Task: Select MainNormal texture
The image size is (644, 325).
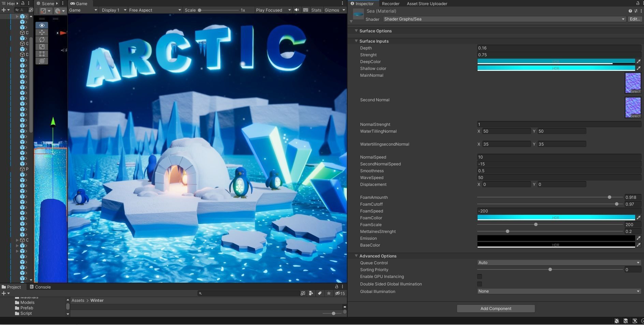Action: coord(633,83)
